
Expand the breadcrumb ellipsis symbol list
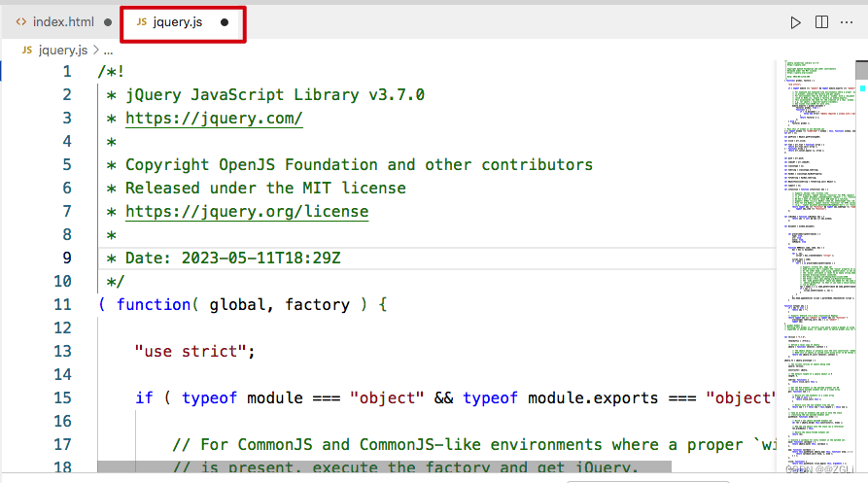coord(109,52)
